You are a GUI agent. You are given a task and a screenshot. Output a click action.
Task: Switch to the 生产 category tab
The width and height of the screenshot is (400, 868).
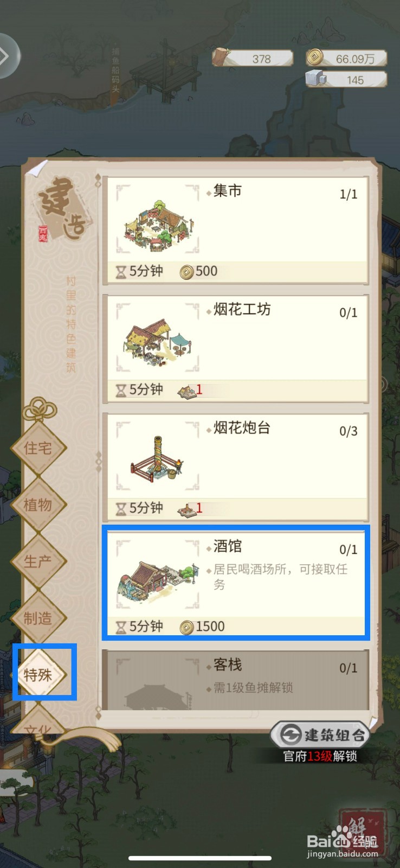[x=38, y=561]
